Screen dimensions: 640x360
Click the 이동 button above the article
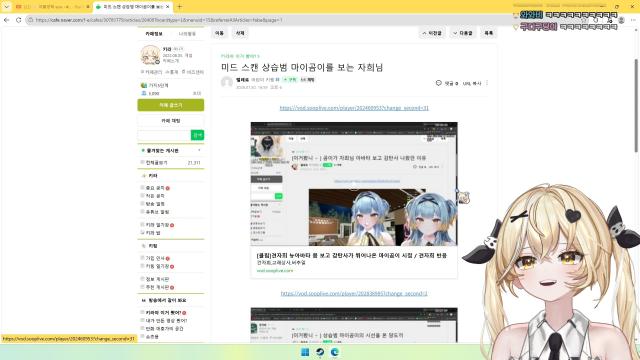tap(219, 33)
